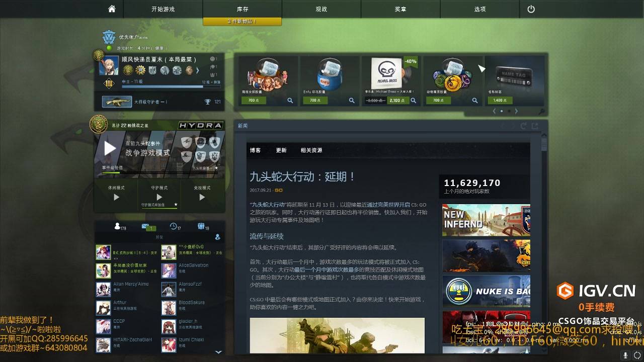Click the store search magnifier icon
The image size is (644, 362).
541,112
